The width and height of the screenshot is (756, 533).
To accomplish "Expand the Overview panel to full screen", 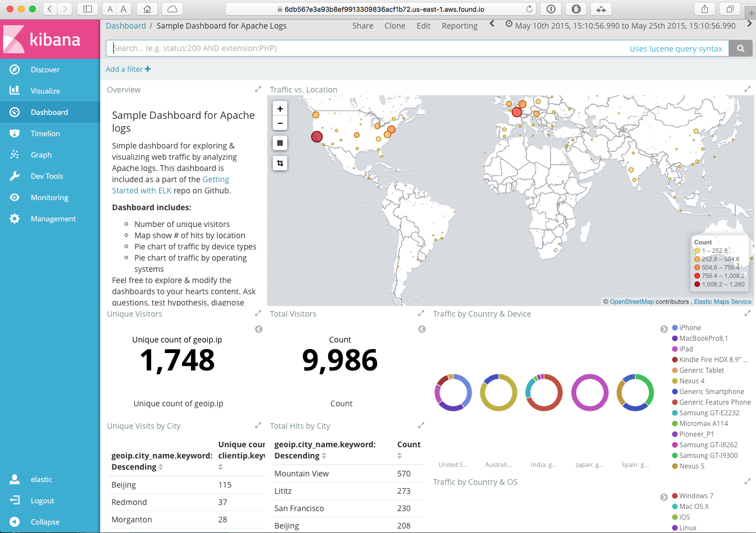I will 258,89.
